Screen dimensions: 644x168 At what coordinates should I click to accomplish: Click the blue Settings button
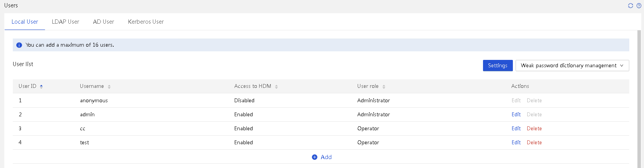tap(498, 65)
